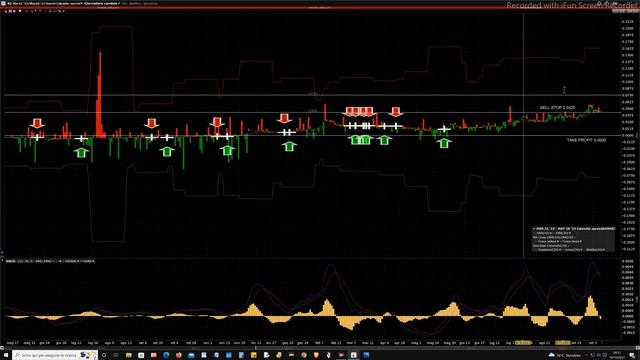
Task: Open Firefox from the taskbar
Action: coord(178,355)
